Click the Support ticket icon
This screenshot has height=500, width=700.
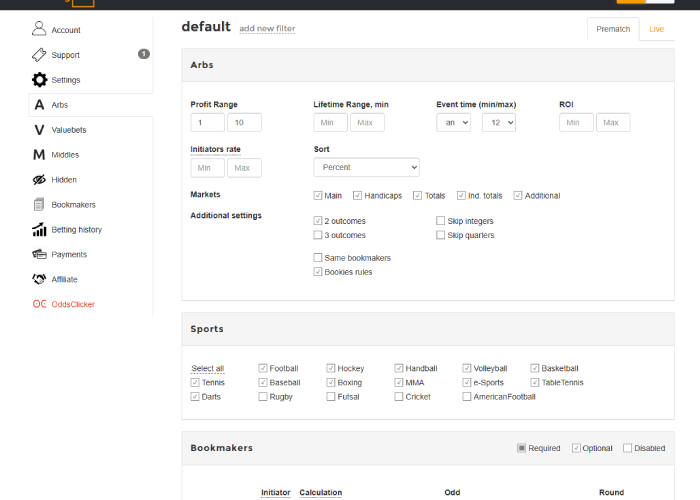pos(39,54)
